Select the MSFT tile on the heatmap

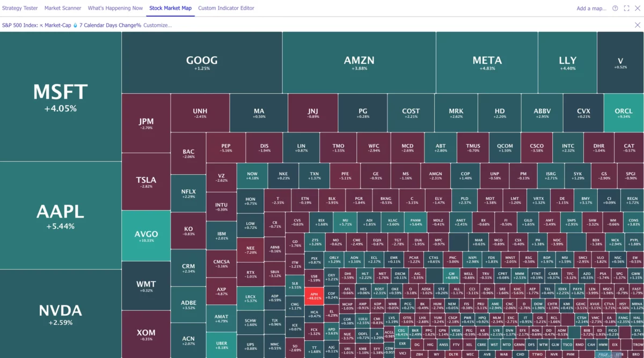(60, 96)
